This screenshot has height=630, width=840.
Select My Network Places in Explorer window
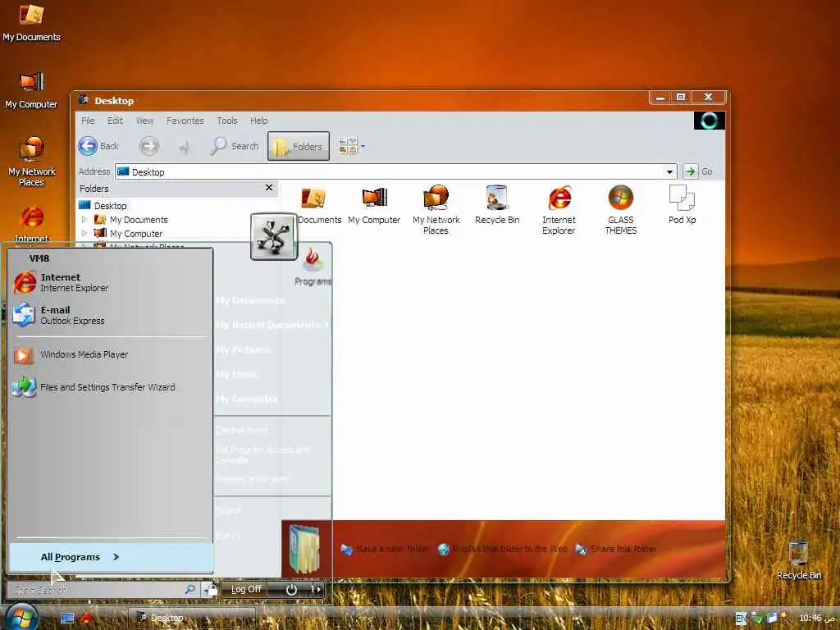(x=436, y=210)
